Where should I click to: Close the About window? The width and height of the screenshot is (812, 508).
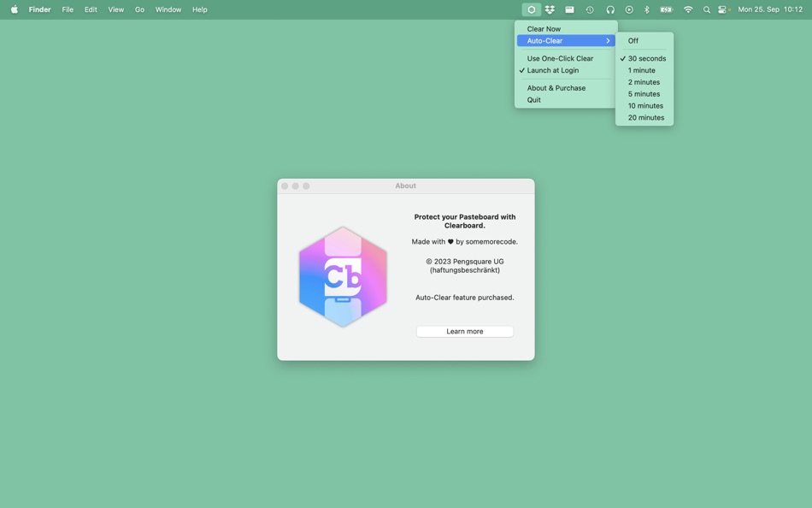pyautogui.click(x=285, y=186)
